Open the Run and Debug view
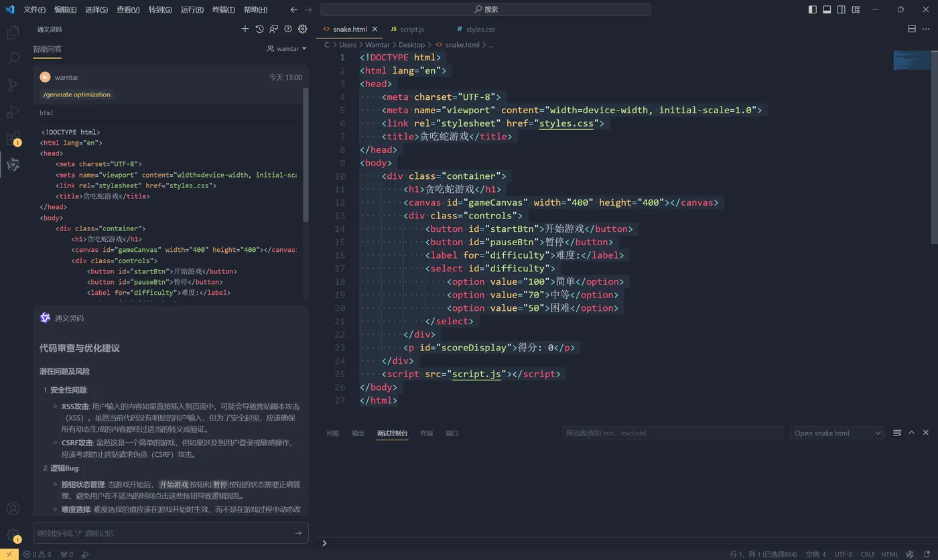This screenshot has height=560, width=938. click(x=13, y=112)
